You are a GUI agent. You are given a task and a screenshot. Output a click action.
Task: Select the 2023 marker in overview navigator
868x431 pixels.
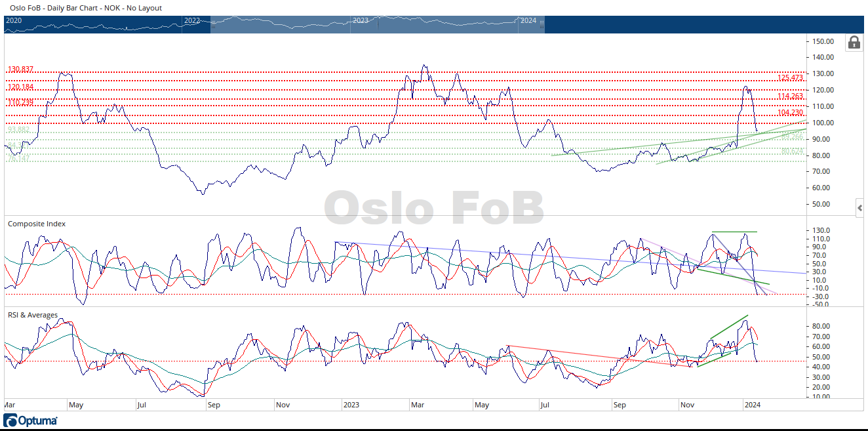(x=361, y=20)
